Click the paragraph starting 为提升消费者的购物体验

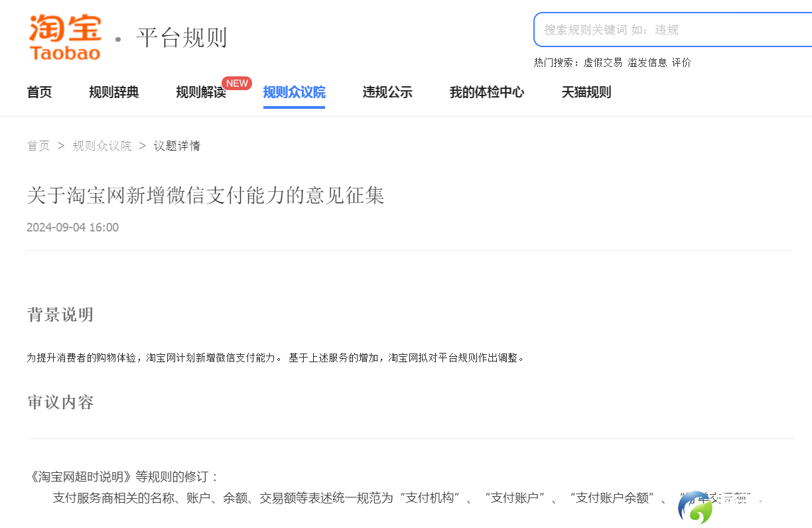click(x=275, y=358)
